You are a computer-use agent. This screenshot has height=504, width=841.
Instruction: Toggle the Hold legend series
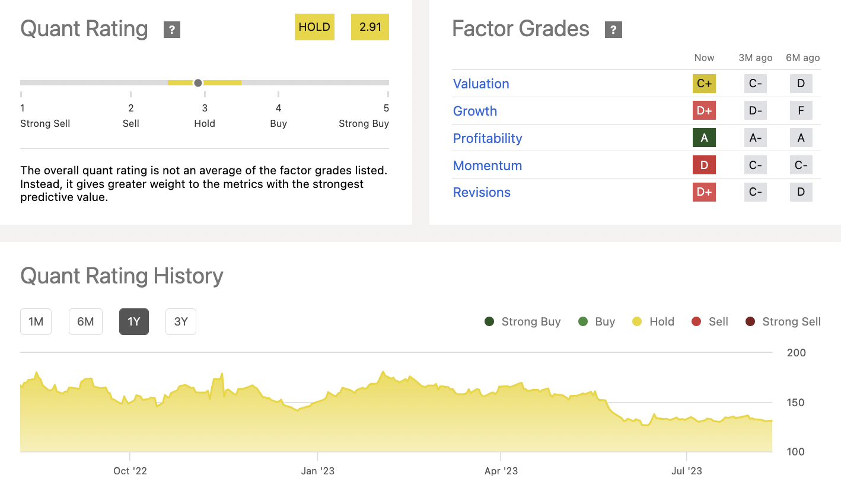pos(653,321)
